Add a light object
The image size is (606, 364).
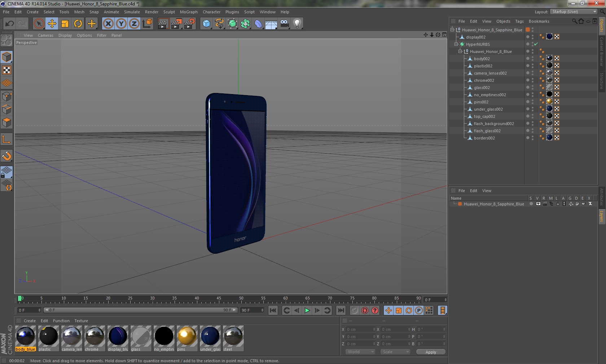click(x=297, y=24)
